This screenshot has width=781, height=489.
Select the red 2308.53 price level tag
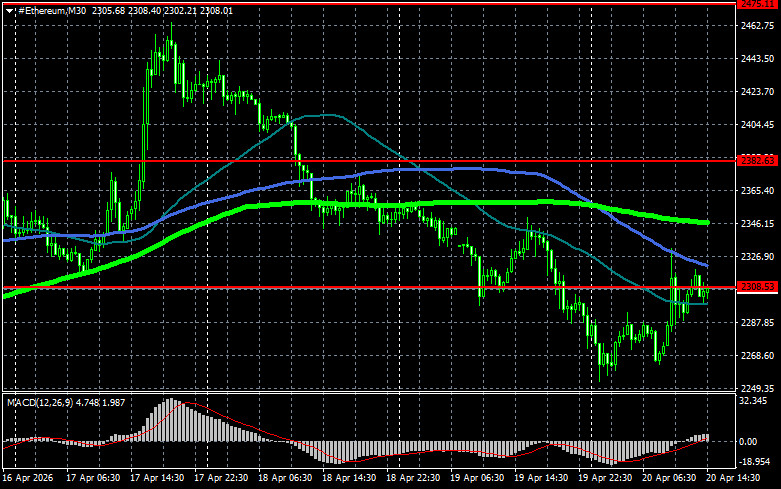tap(758, 287)
